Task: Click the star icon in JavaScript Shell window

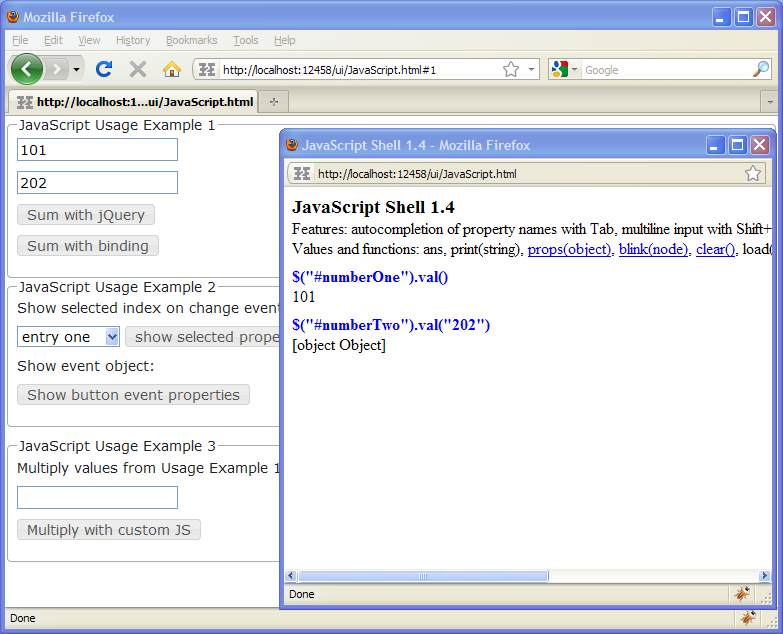Action: [752, 173]
